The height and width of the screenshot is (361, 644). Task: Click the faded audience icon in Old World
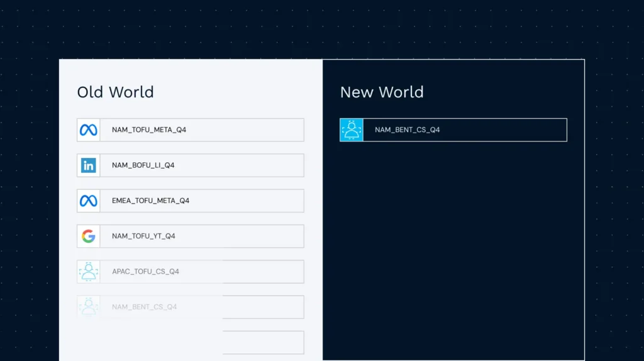[x=89, y=307]
